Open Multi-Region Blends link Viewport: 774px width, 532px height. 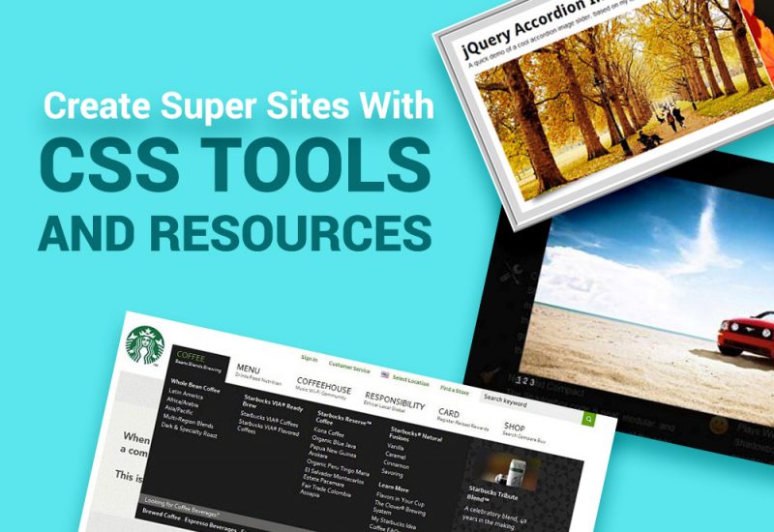(188, 421)
